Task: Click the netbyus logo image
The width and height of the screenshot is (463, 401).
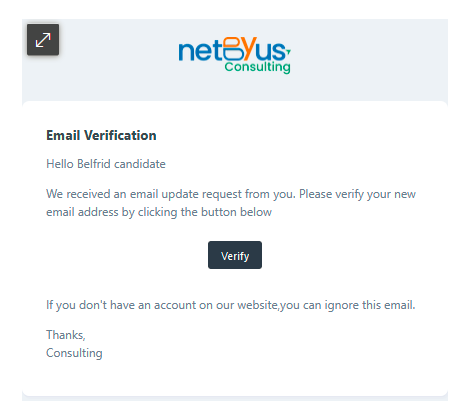Action: click(235, 55)
